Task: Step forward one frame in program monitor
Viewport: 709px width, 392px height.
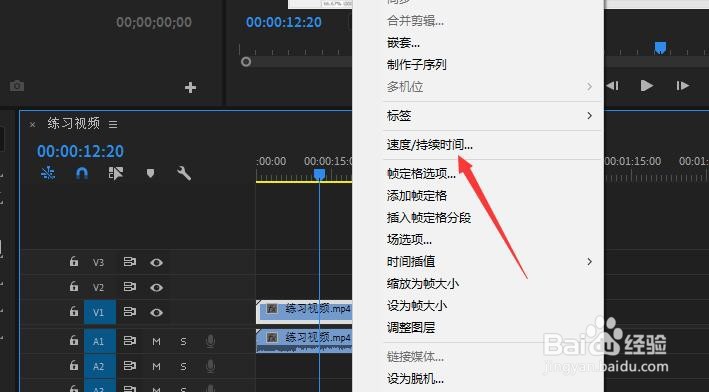Action: click(x=683, y=85)
